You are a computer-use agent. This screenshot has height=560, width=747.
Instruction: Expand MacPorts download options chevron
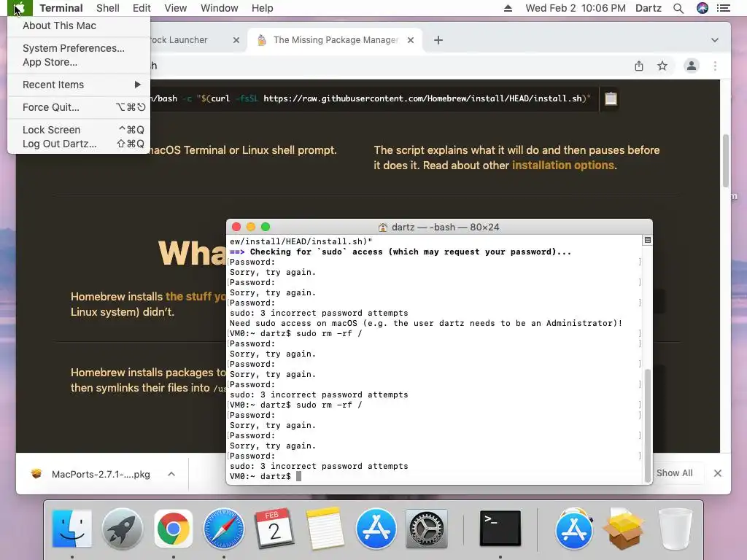(x=171, y=474)
